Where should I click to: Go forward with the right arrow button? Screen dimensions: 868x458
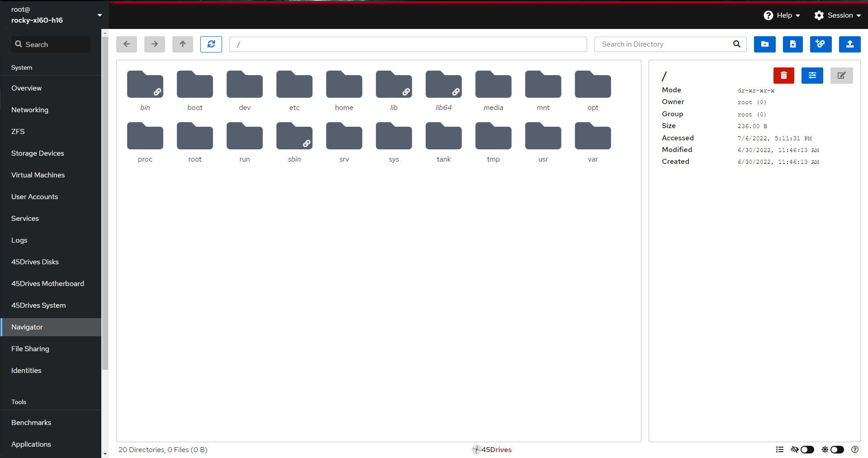pos(155,44)
